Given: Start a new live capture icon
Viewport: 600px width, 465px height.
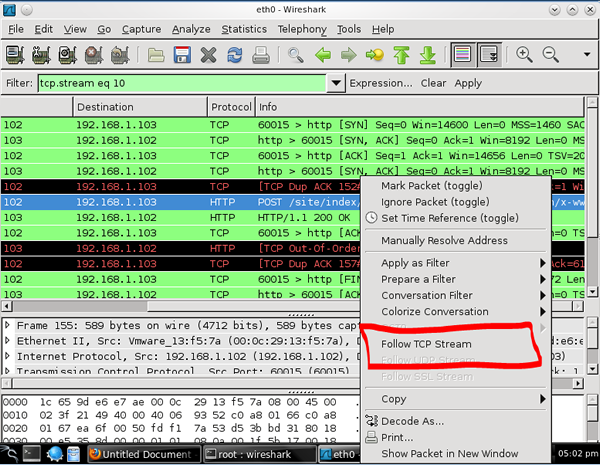Looking at the screenshot, I should click(x=68, y=55).
